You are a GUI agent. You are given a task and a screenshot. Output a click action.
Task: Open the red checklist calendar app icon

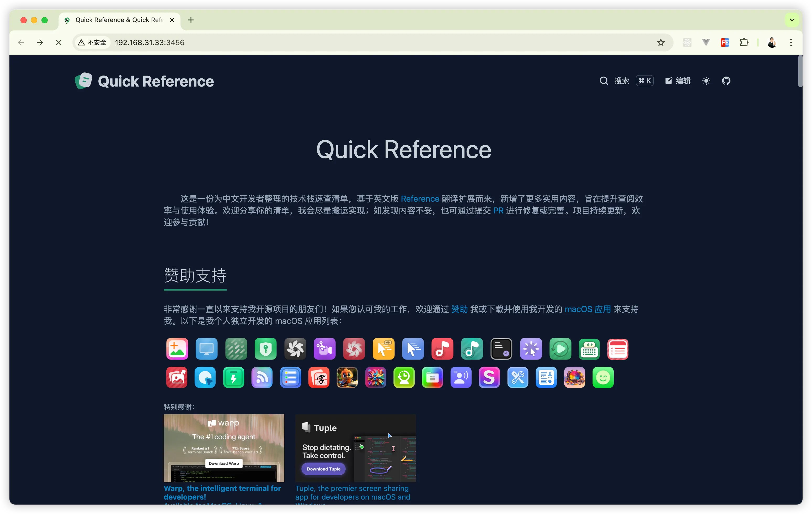[x=618, y=349]
